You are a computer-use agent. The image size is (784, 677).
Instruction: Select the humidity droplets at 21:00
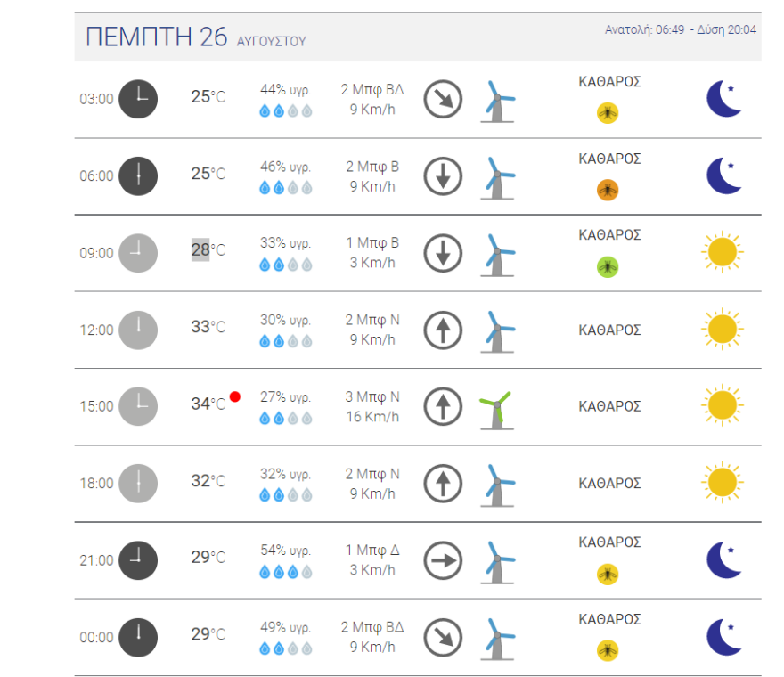pos(285,572)
